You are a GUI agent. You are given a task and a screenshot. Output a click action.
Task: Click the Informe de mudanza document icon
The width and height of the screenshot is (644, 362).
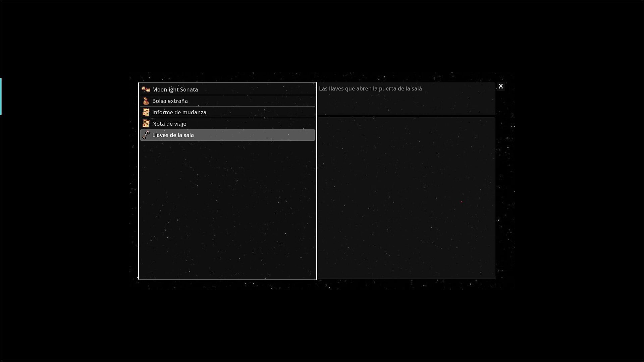[146, 112]
